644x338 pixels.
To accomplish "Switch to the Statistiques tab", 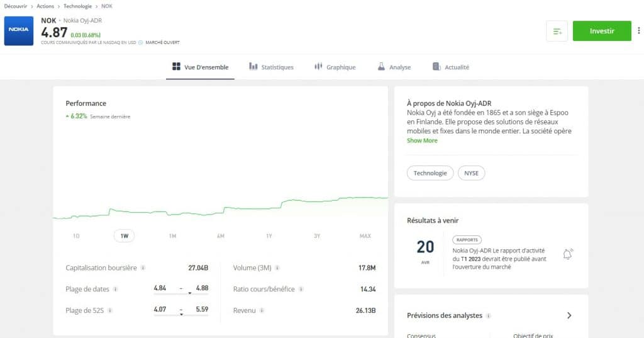I will point(271,67).
